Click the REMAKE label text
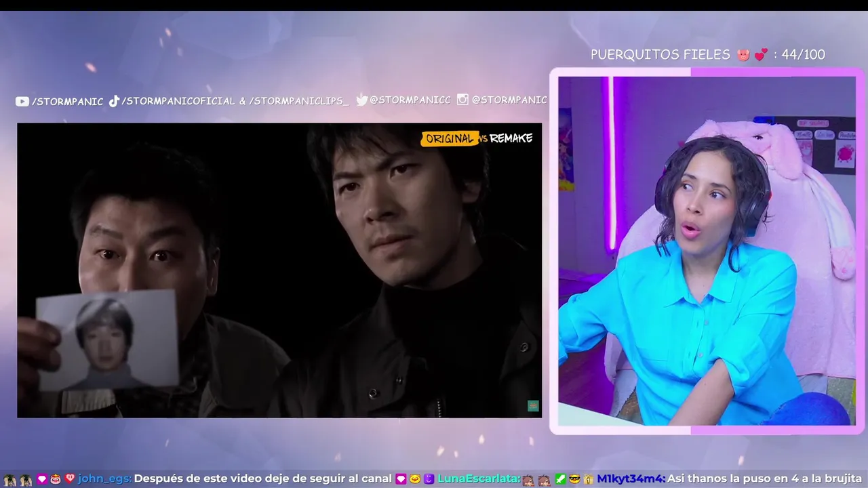This screenshot has height=488, width=868. click(511, 138)
